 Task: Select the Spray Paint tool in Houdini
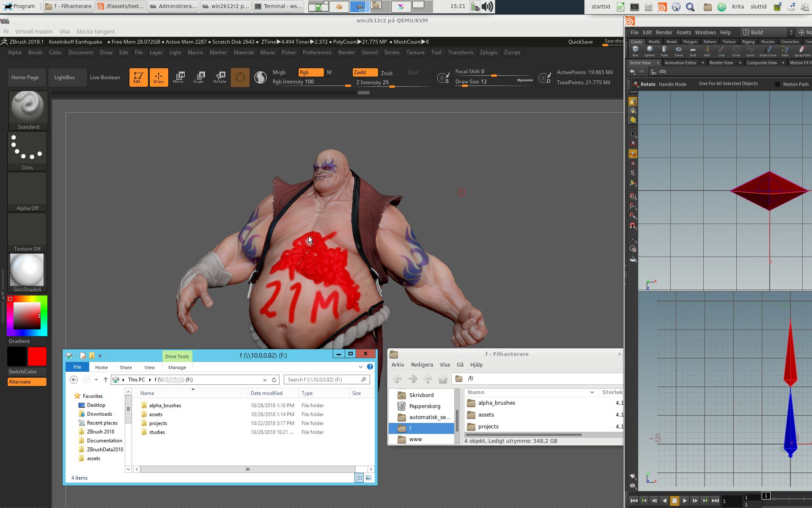click(802, 51)
